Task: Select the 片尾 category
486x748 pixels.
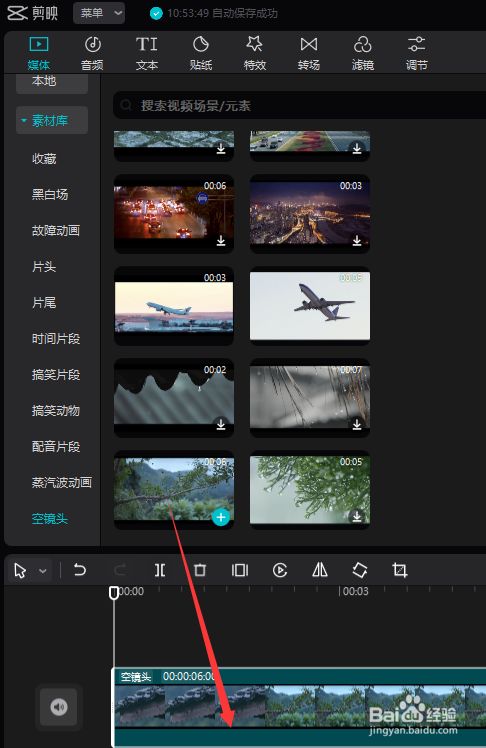Action: (44, 302)
